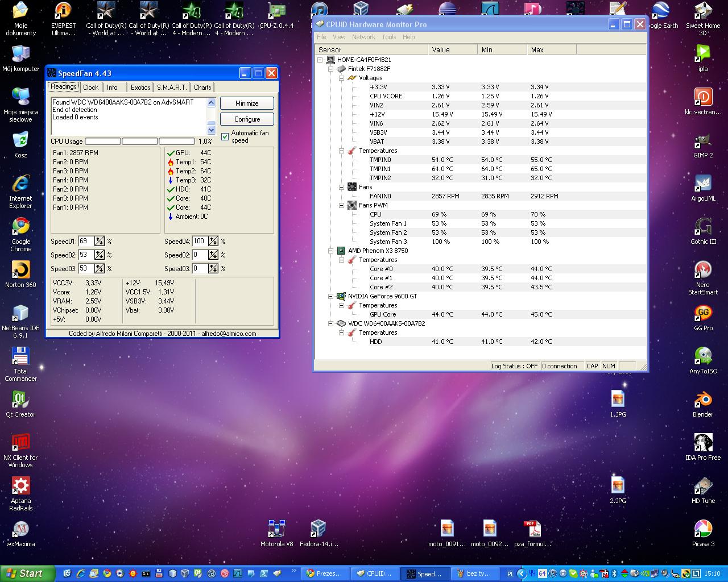728x582 pixels.
Task: Toggle the Automatic fan speed checkbox
Action: [x=225, y=136]
